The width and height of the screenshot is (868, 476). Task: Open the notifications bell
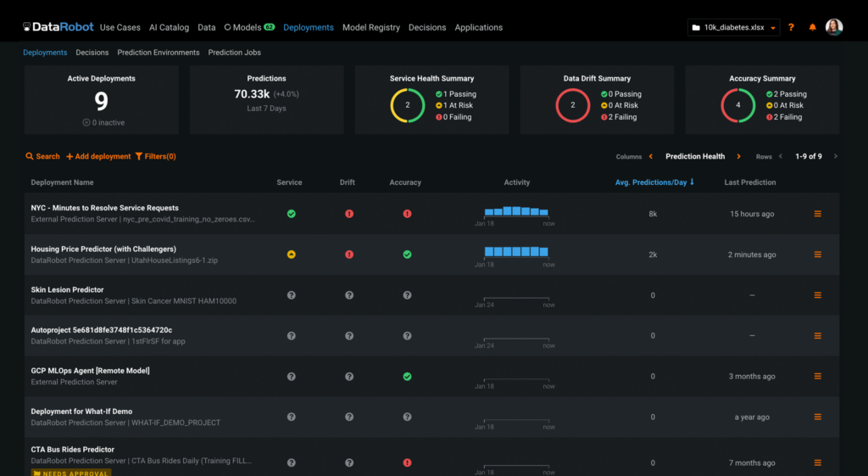point(812,27)
